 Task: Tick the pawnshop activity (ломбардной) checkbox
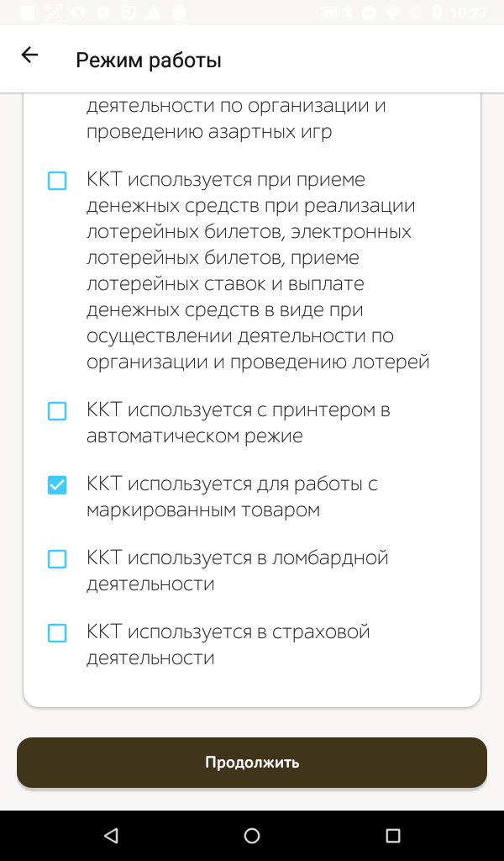pos(57,559)
